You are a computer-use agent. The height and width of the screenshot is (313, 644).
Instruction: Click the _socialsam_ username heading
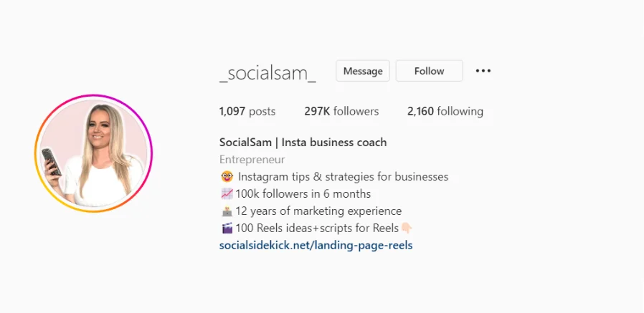tap(267, 74)
